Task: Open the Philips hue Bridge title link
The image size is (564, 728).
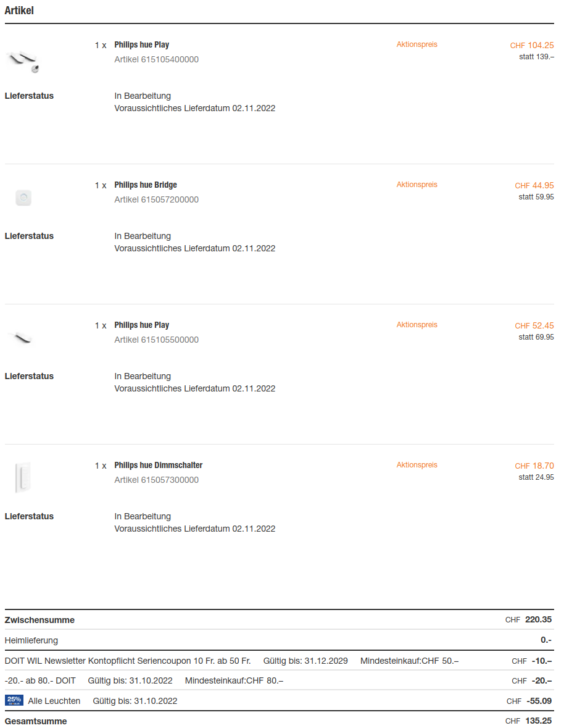Action: coord(146,185)
